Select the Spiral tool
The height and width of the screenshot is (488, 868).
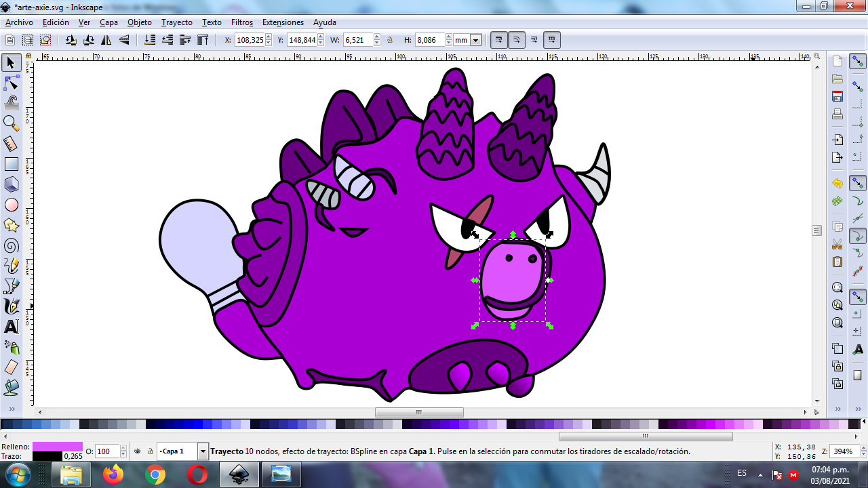pos(11,245)
